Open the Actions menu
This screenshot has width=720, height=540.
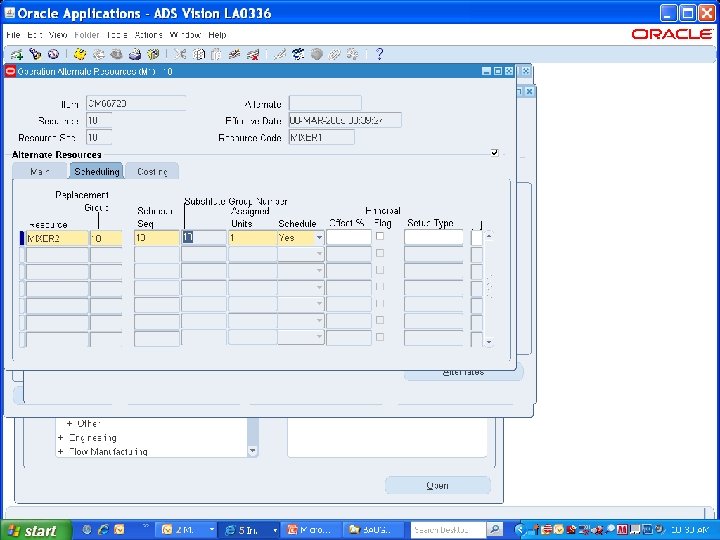148,35
